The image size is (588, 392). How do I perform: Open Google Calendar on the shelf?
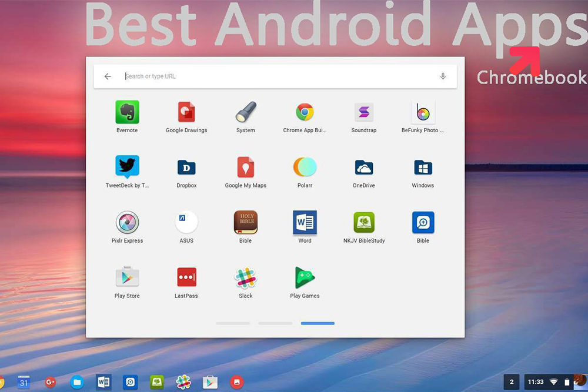click(24, 382)
